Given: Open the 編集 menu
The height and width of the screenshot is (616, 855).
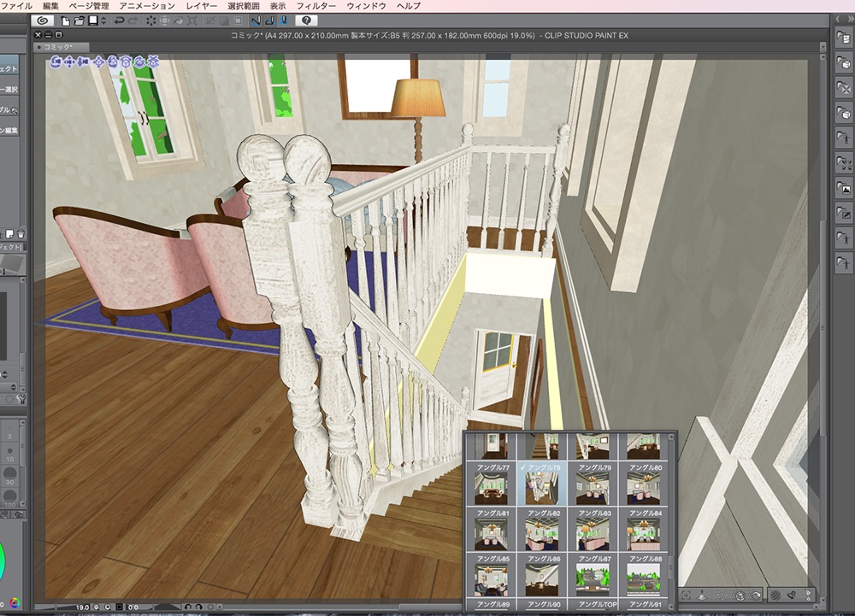Looking at the screenshot, I should tap(50, 6).
